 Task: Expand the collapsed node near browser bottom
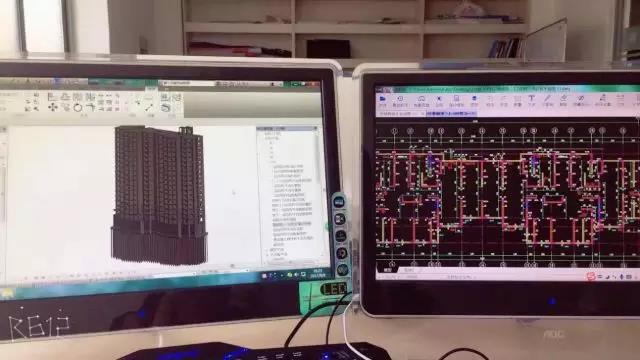[x=268, y=249]
